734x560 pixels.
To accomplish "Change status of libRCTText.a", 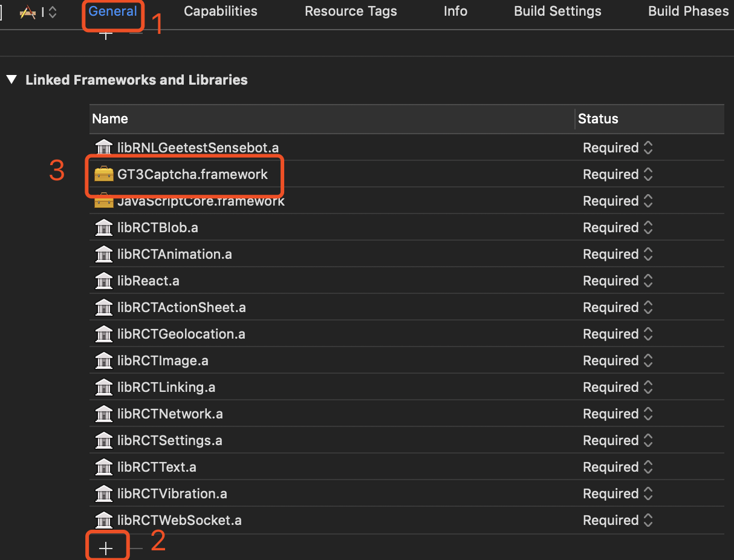I will [618, 467].
